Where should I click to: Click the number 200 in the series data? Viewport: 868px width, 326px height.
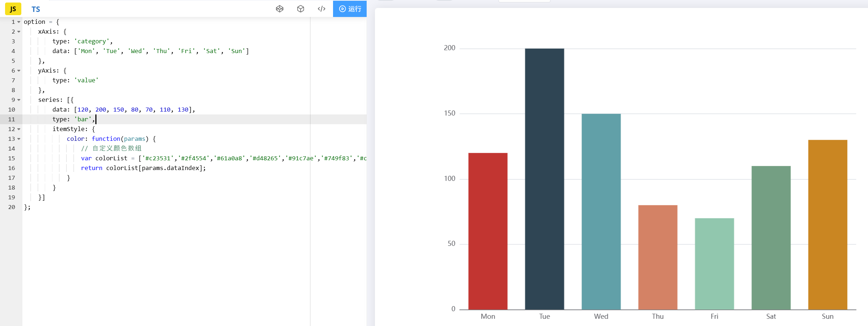[101, 110]
